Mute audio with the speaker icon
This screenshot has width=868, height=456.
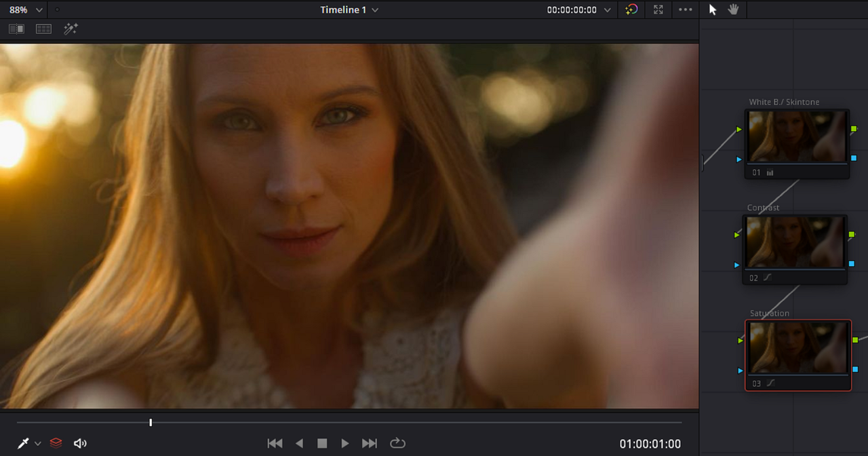pyautogui.click(x=80, y=443)
